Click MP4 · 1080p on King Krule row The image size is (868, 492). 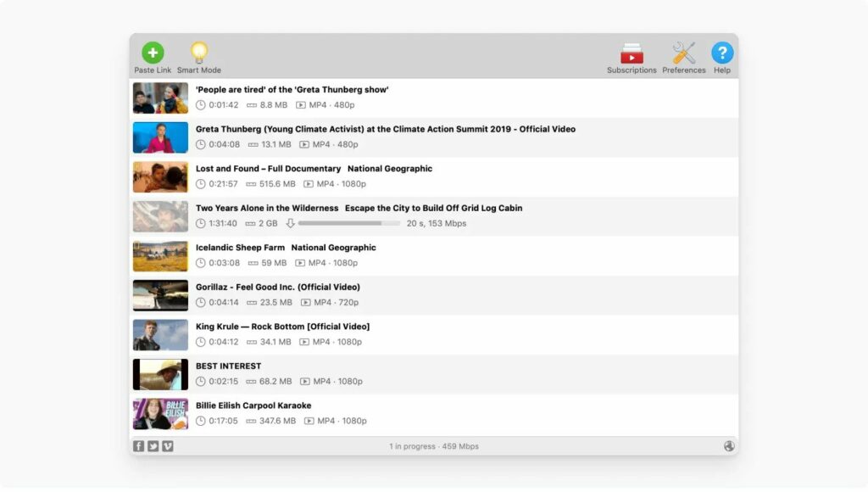click(337, 342)
